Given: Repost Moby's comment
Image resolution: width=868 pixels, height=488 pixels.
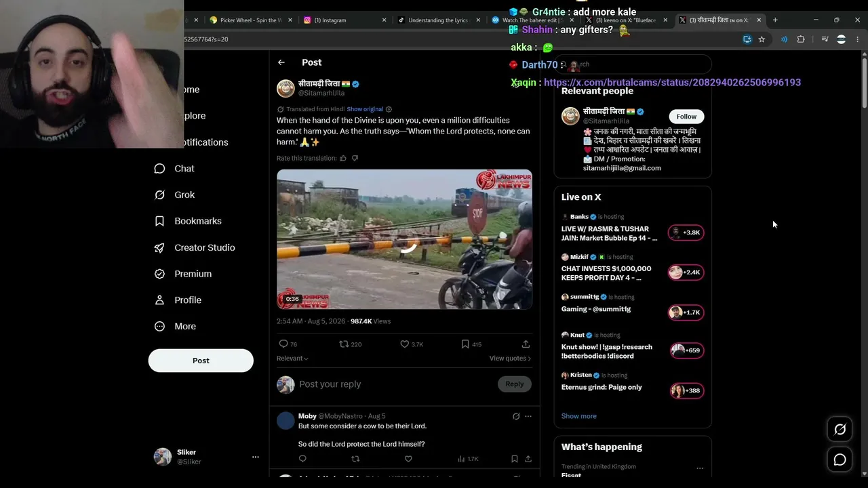Looking at the screenshot, I should coord(355,459).
